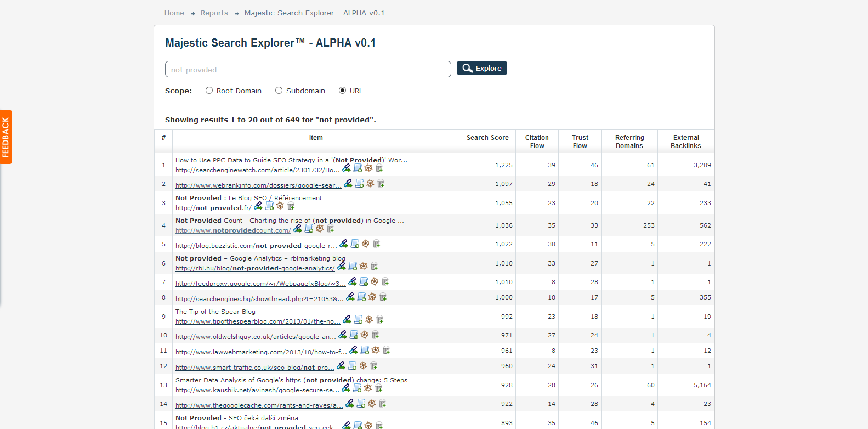Click scroll report icon for not-provided.fr result

(269, 206)
